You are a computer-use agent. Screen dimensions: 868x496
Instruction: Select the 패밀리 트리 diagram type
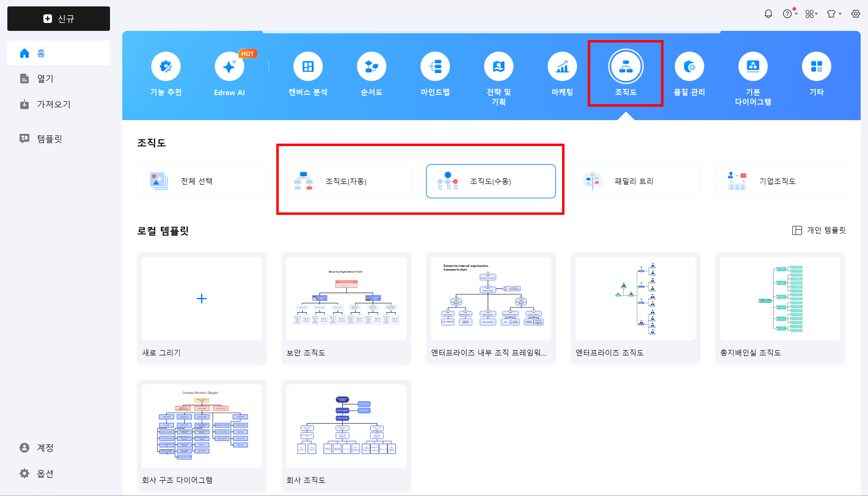click(x=635, y=181)
